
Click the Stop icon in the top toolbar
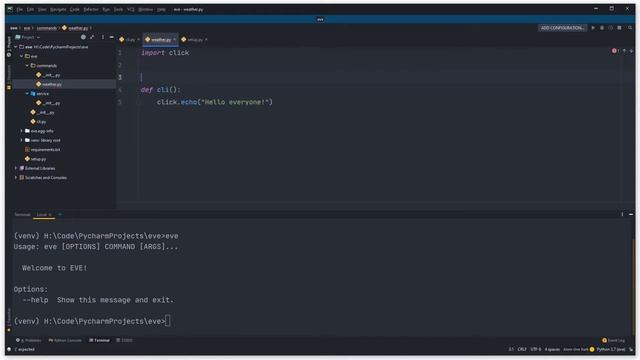pos(620,28)
